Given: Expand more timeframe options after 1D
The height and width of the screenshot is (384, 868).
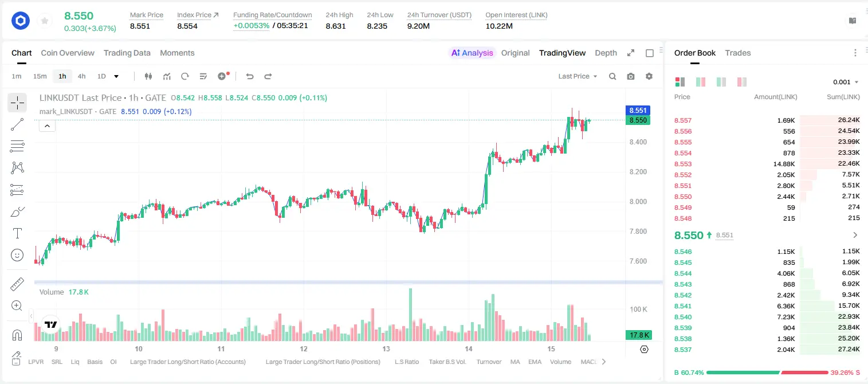Looking at the screenshot, I should click(116, 76).
